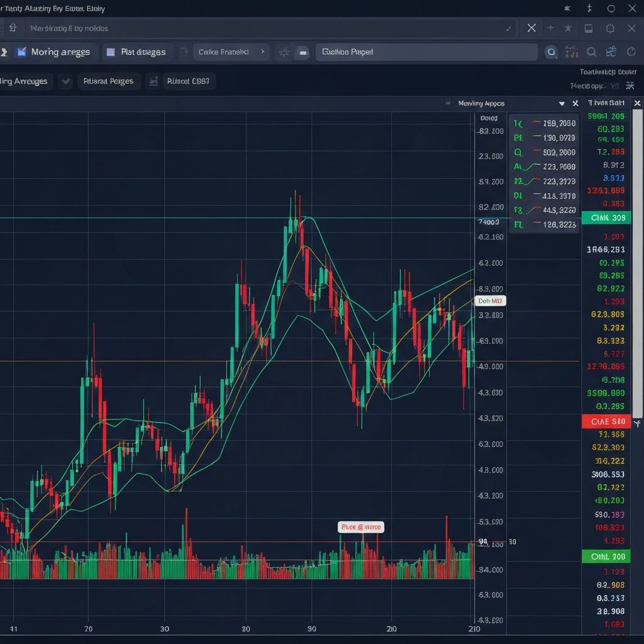Click the link icon beside search magnifiers
This screenshot has height=644, width=644.
click(611, 52)
